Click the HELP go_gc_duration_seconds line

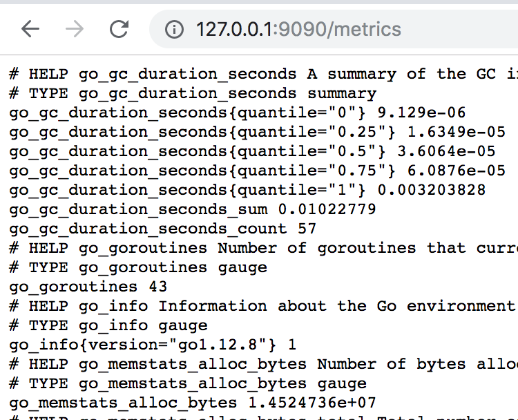click(x=264, y=74)
